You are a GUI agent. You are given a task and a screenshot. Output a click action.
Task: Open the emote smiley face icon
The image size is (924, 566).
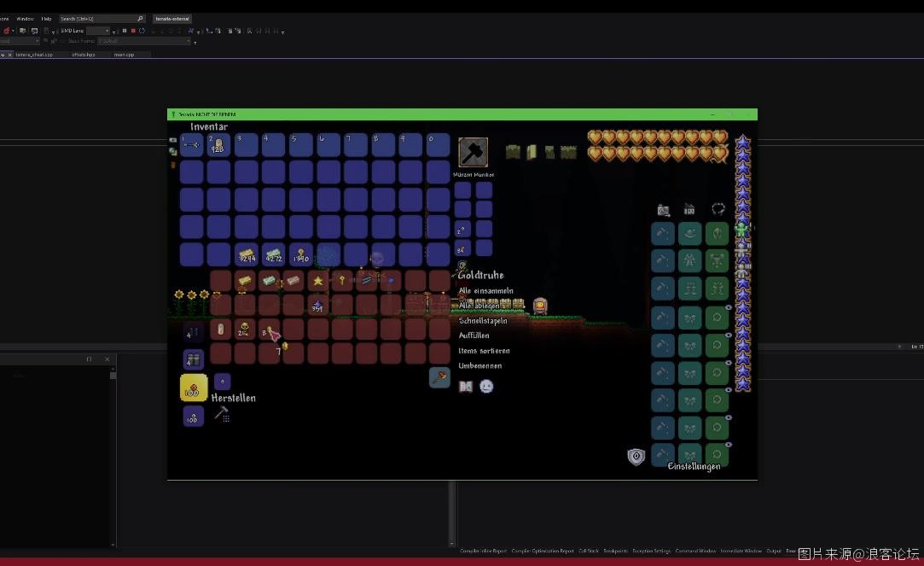coord(486,386)
